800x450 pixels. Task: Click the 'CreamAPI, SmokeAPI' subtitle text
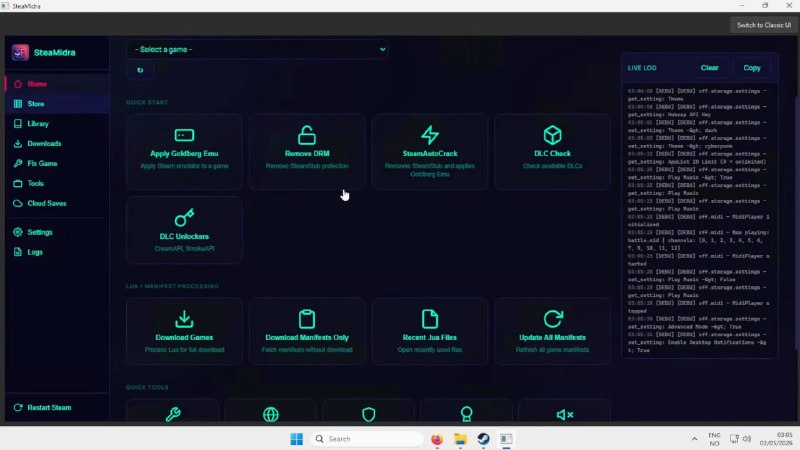pos(184,248)
